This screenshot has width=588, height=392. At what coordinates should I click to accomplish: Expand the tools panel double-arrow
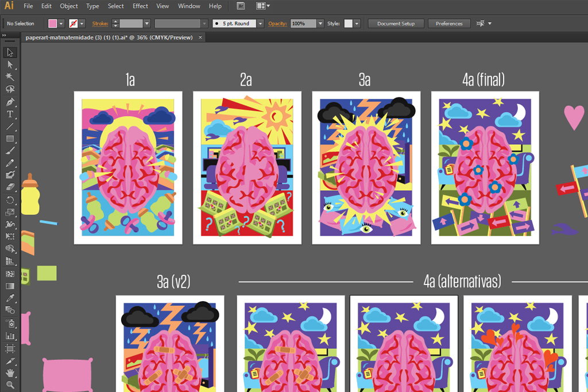pos(4,35)
